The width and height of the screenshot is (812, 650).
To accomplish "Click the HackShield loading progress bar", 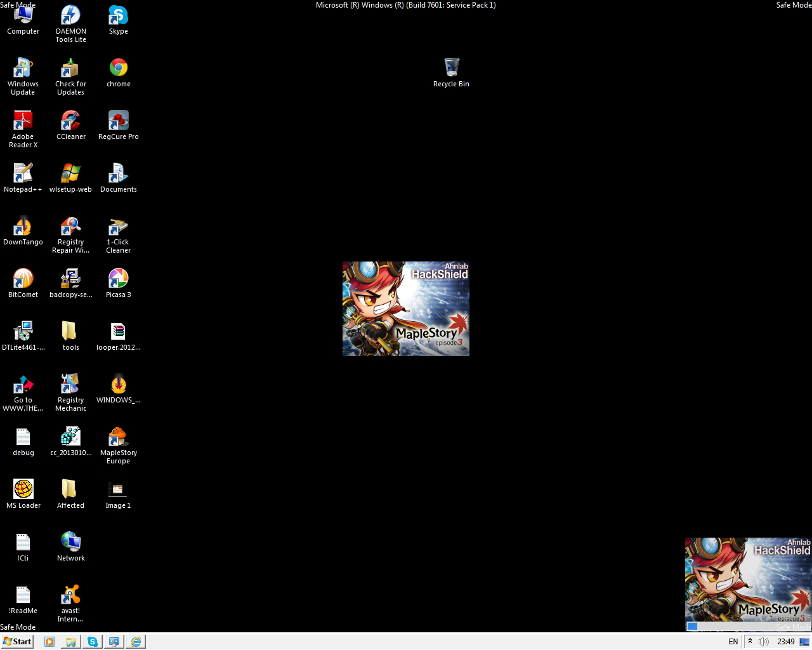I will point(748,627).
